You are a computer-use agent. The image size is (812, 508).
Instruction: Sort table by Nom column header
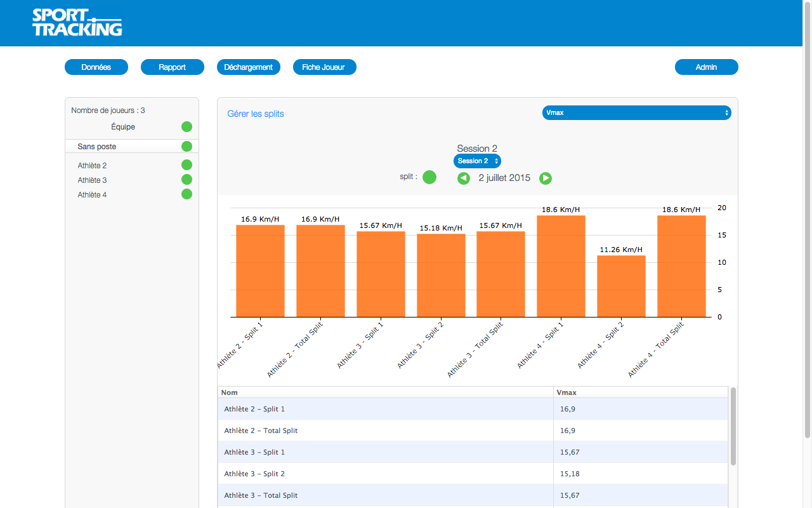(x=385, y=392)
